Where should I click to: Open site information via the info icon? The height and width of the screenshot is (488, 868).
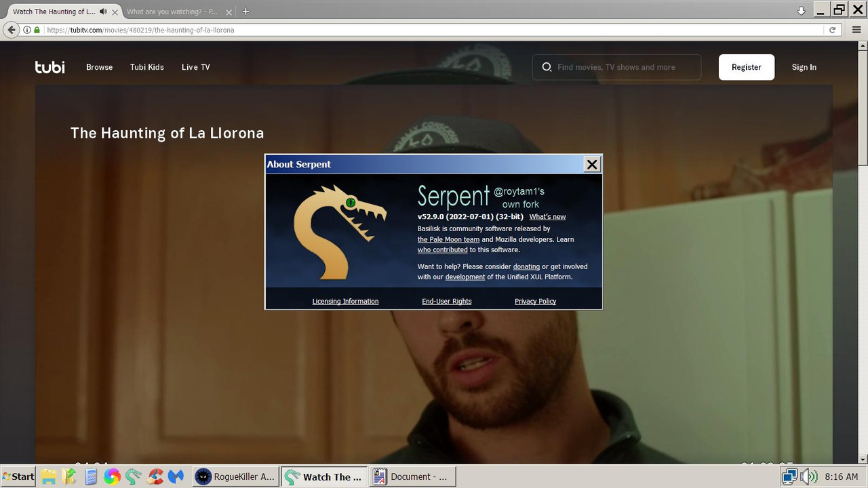tap(27, 30)
